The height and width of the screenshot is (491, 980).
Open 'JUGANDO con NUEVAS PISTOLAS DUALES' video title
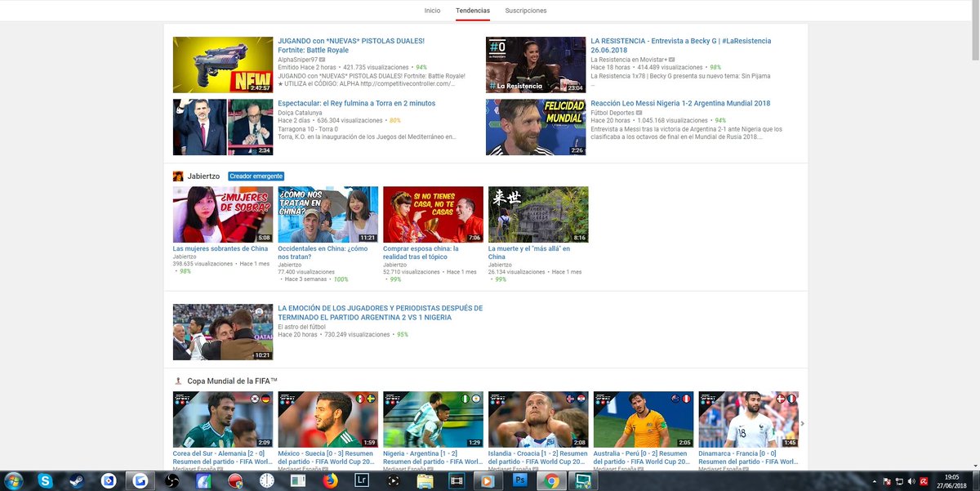pos(351,45)
